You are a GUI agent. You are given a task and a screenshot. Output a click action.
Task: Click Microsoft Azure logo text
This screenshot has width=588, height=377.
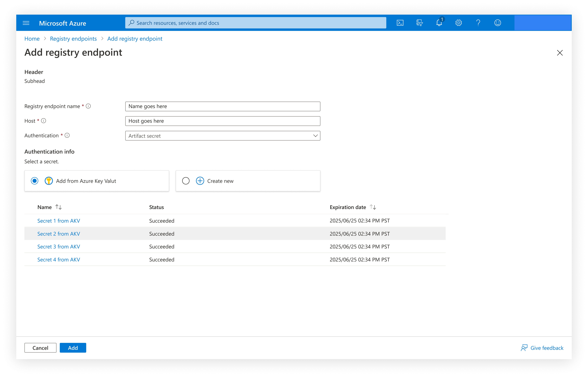(63, 23)
